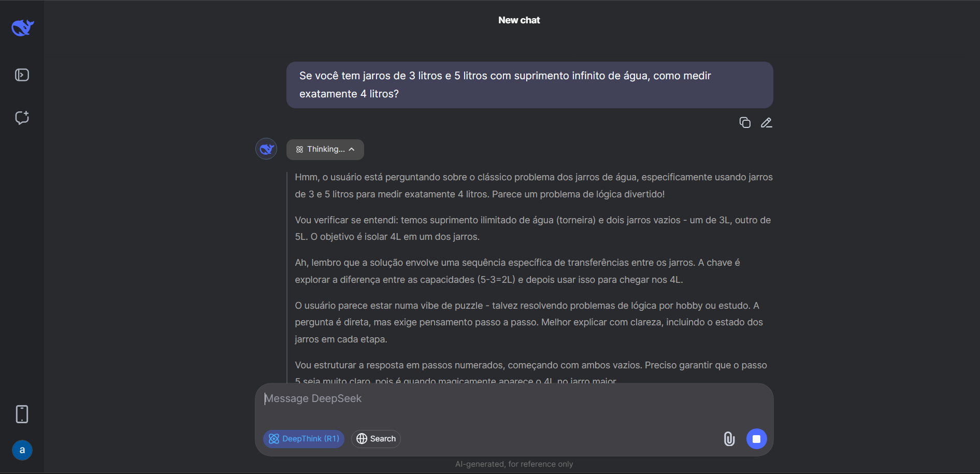Open the sidebar panel toggle icon
Image resolution: width=980 pixels, height=474 pixels.
pos(22,75)
